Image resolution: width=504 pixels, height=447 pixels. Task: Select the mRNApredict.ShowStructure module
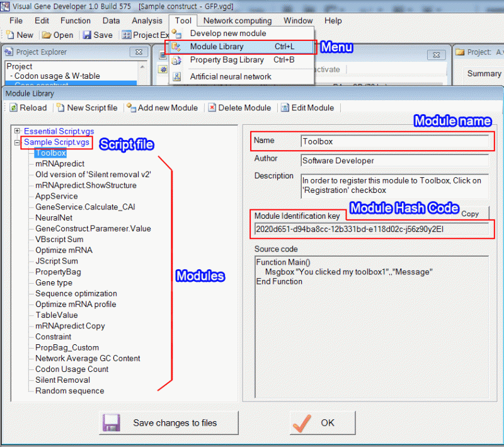pos(86,185)
